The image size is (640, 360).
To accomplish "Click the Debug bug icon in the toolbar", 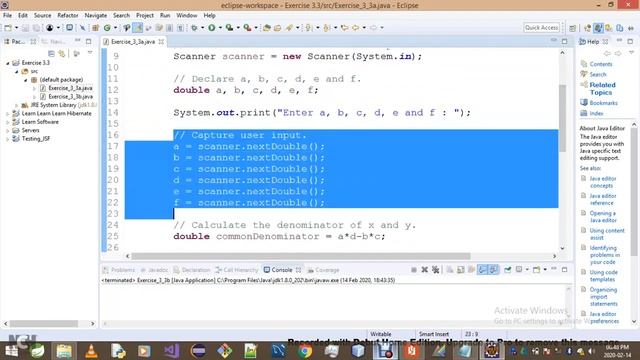I will click(x=194, y=28).
